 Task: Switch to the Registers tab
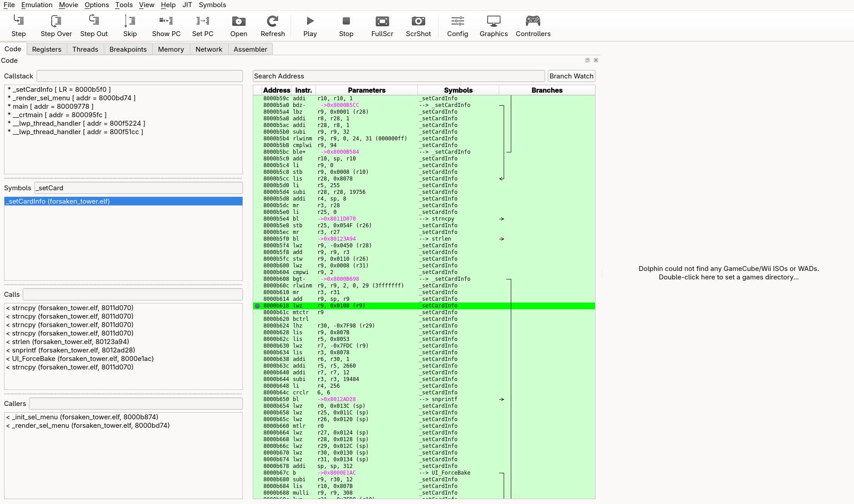click(x=47, y=49)
